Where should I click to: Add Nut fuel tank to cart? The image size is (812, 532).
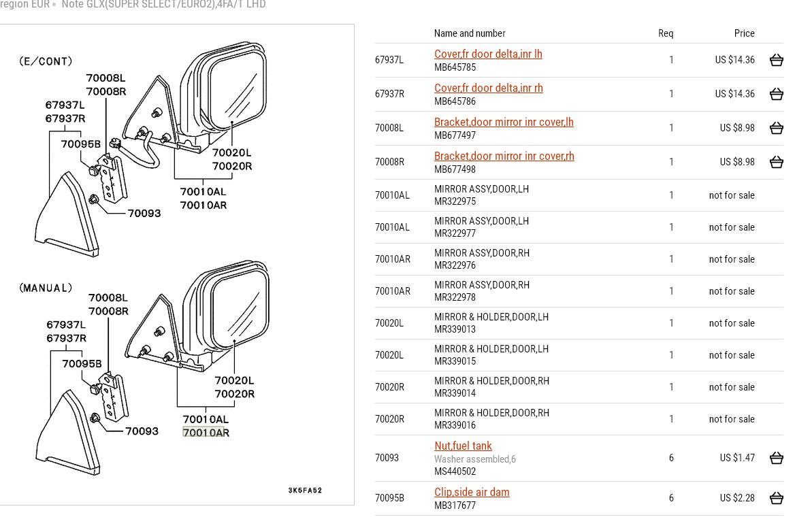pyautogui.click(x=776, y=458)
